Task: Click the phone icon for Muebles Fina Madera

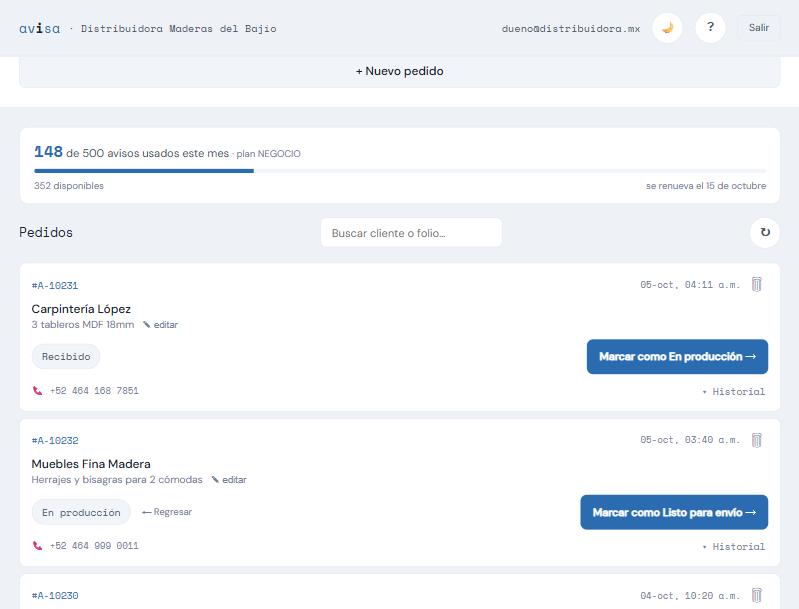Action: pyautogui.click(x=37, y=546)
